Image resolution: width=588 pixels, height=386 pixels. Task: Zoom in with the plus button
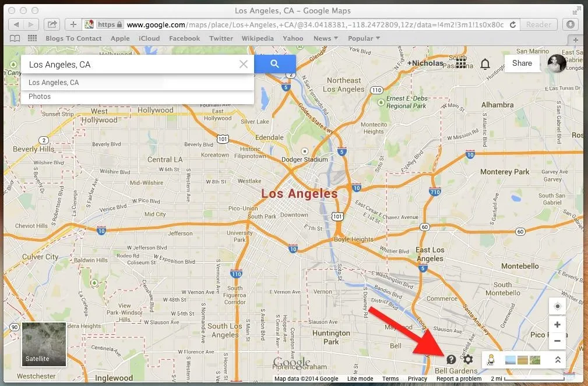[557, 324]
